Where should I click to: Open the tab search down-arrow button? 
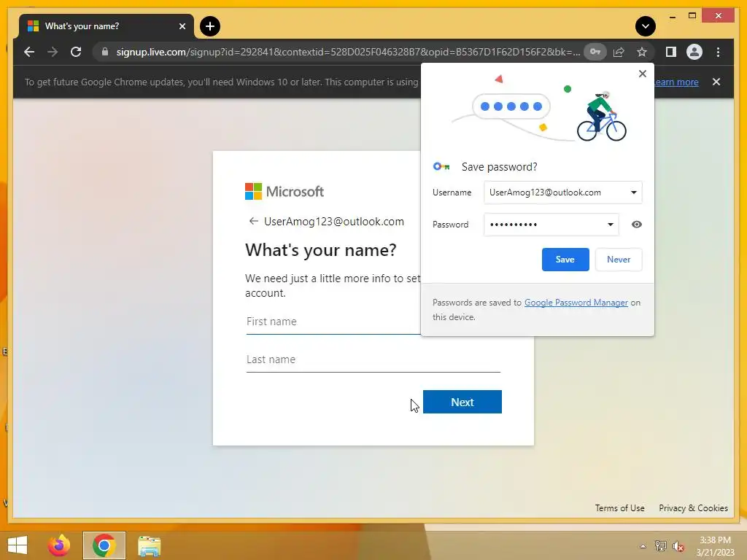(645, 26)
